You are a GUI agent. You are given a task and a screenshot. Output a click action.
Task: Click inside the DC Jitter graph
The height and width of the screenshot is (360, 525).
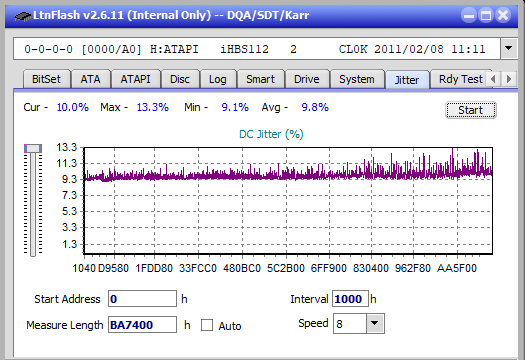288,200
